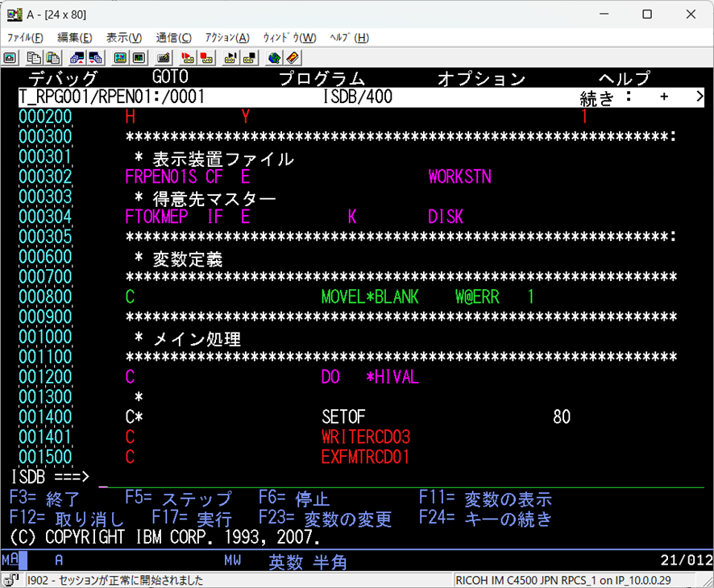Select ヘルプ in the terminal screen menu
This screenshot has height=588, width=714.
click(624, 78)
